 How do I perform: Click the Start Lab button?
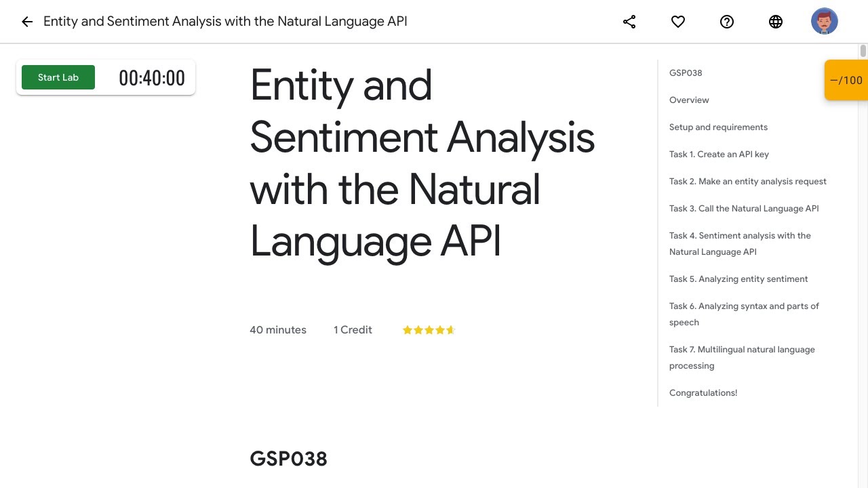point(58,77)
